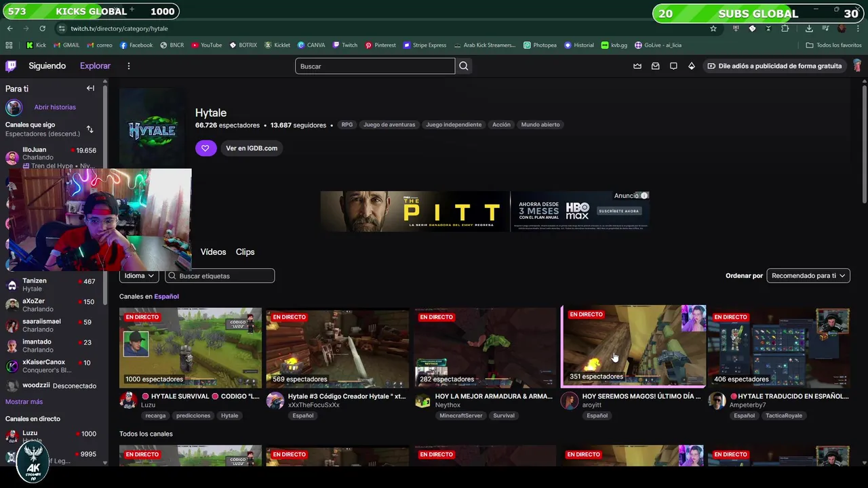This screenshot has height=488, width=868.
Task: Select the RPG tag
Action: (x=347, y=125)
